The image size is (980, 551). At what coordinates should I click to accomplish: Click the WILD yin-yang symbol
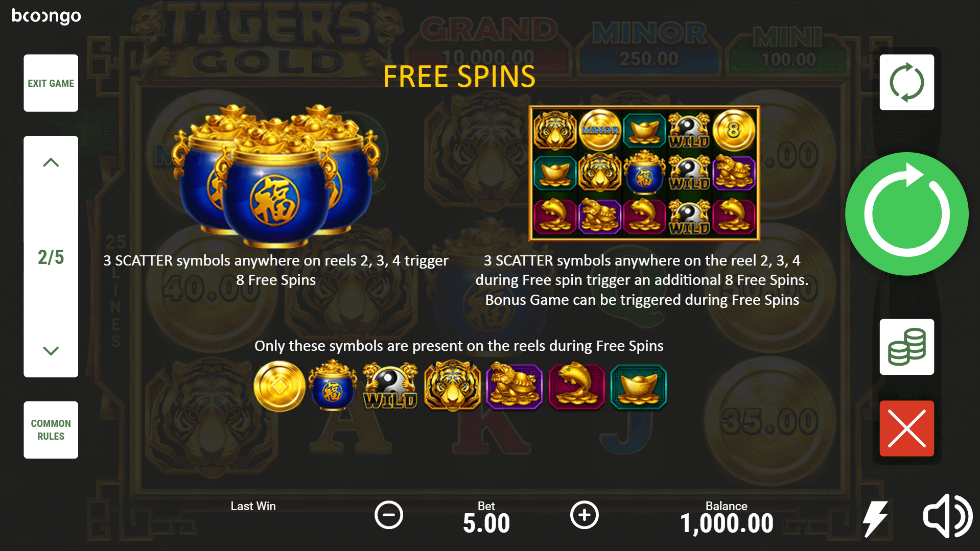[x=390, y=387]
